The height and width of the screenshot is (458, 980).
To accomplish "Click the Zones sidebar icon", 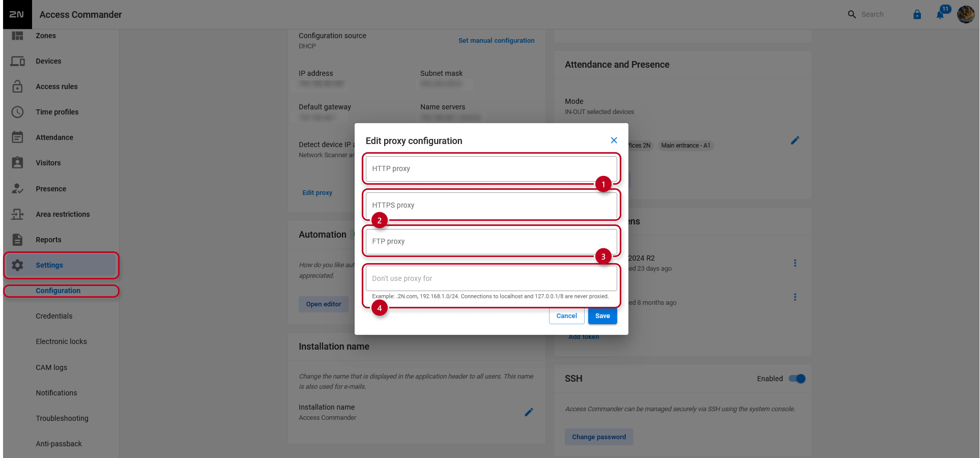I will (x=18, y=35).
